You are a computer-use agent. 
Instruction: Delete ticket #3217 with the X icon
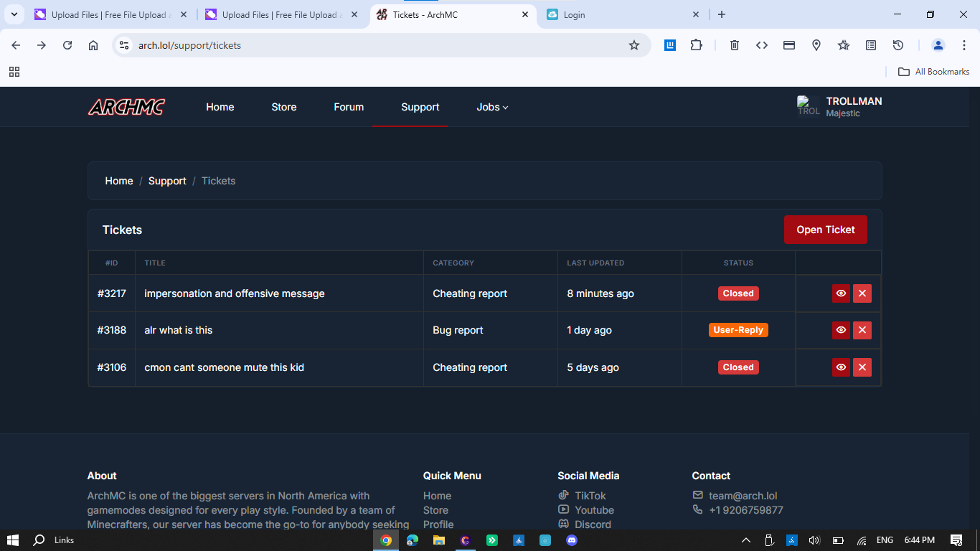pyautogui.click(x=862, y=293)
